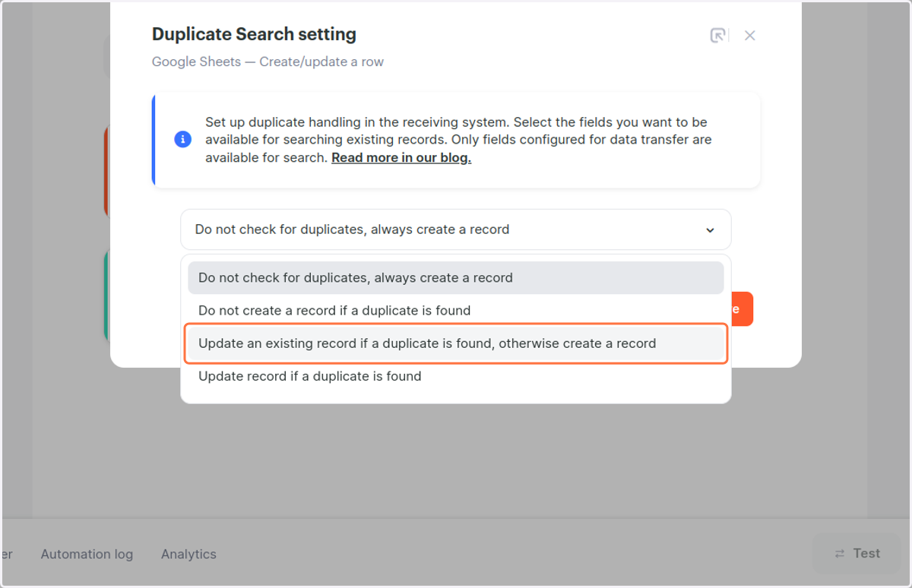Click the dropdown chevron arrow

click(x=710, y=230)
